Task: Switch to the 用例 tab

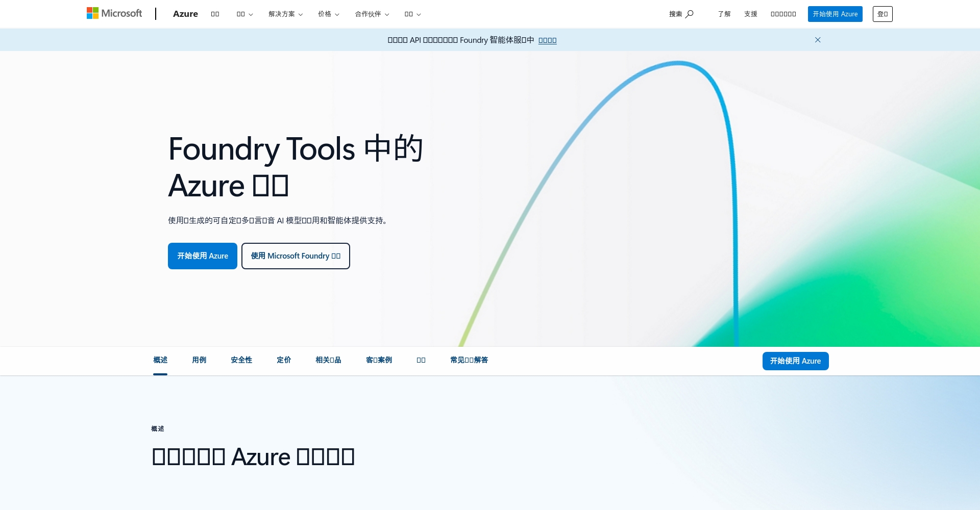Action: click(x=199, y=360)
